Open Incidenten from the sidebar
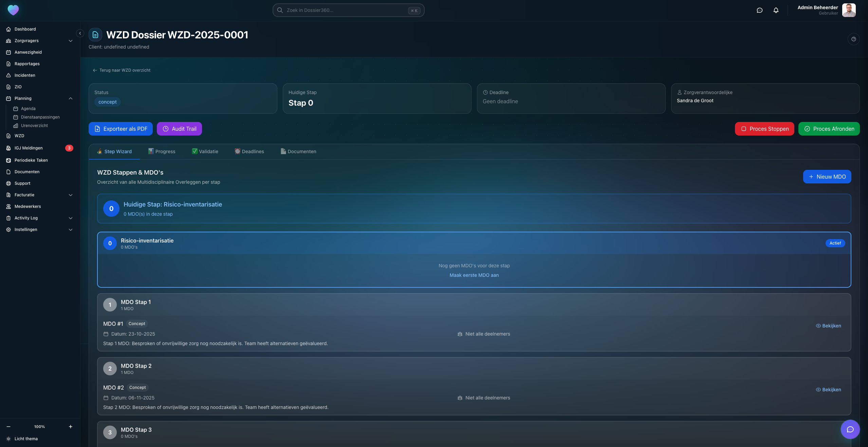 (x=25, y=75)
